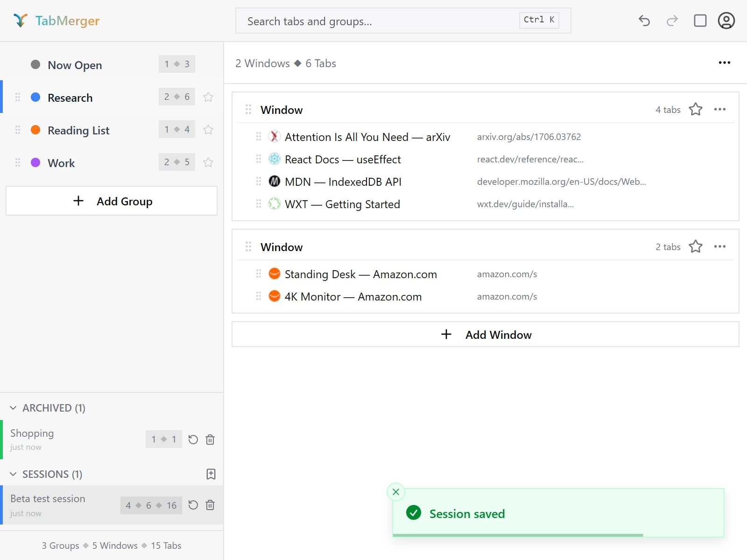The height and width of the screenshot is (560, 747).
Task: Open the more options for the 2 tabs window
Action: [720, 246]
